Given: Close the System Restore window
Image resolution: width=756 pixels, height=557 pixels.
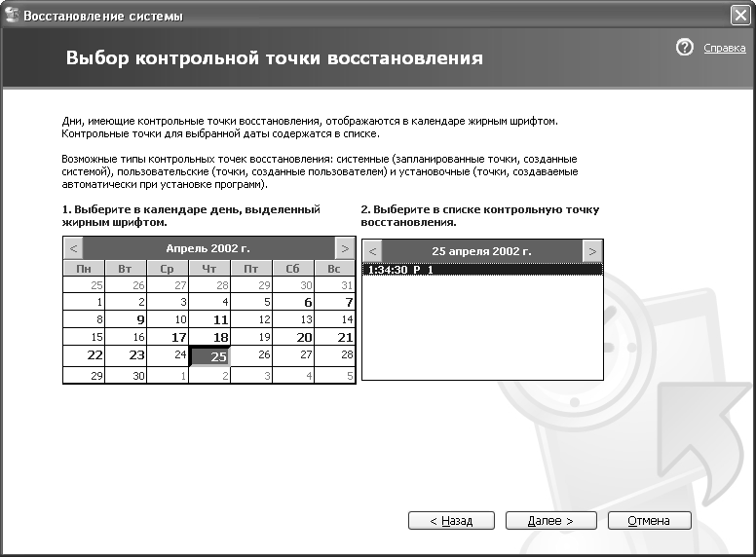Looking at the screenshot, I should pyautogui.click(x=739, y=16).
